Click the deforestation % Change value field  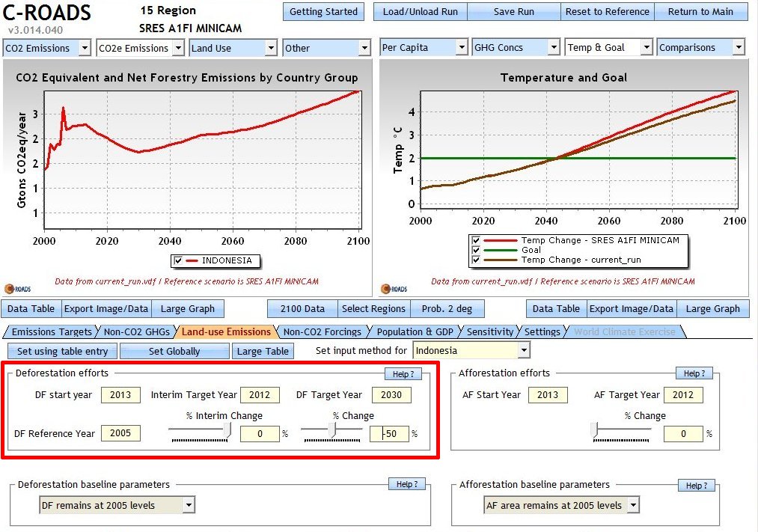(390, 434)
